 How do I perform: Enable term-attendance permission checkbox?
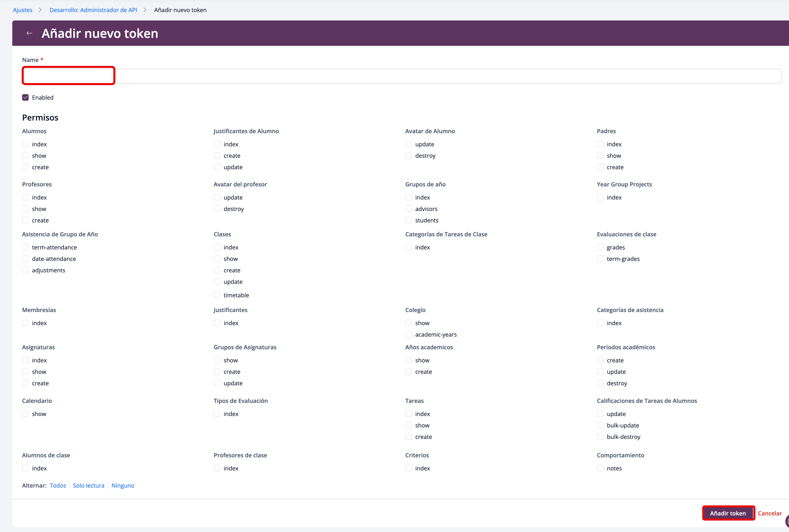pyautogui.click(x=25, y=247)
